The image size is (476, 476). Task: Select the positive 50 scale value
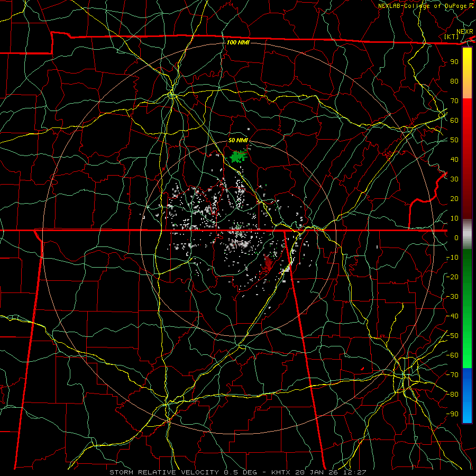[454, 140]
